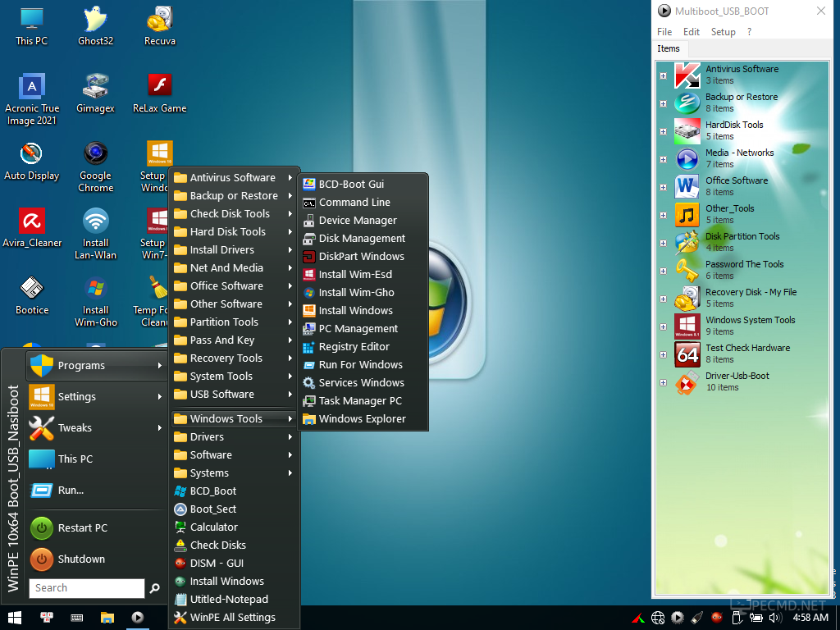840x630 pixels.
Task: Select Task Manager PC menu entry
Action: pyautogui.click(x=363, y=400)
